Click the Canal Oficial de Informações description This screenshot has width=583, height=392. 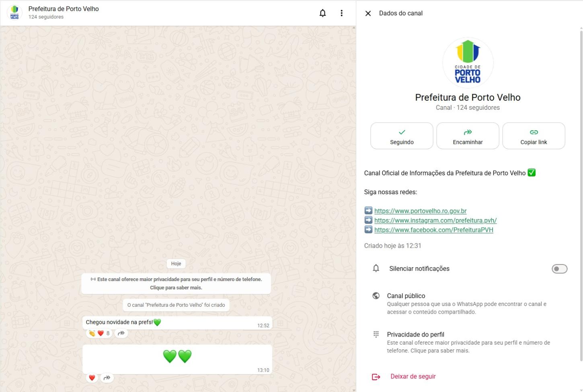pos(450,173)
